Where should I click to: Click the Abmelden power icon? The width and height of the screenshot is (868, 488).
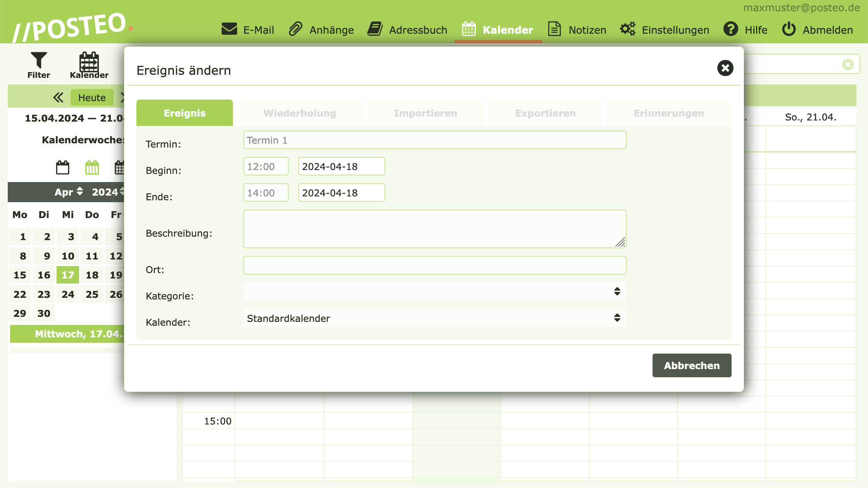click(788, 29)
